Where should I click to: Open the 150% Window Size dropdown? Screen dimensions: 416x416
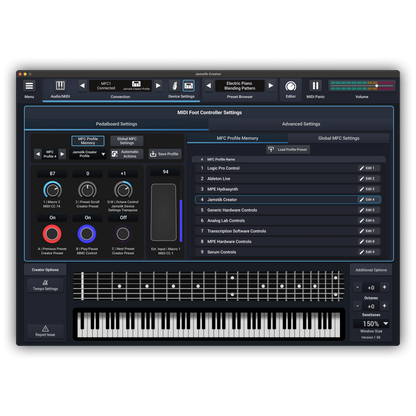[371, 324]
